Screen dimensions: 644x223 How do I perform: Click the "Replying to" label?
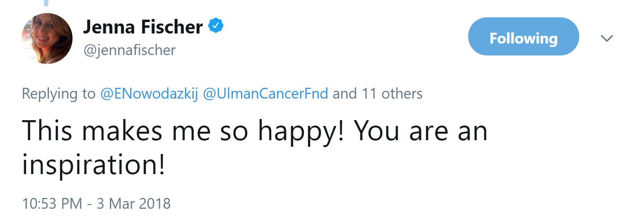pyautogui.click(x=59, y=94)
